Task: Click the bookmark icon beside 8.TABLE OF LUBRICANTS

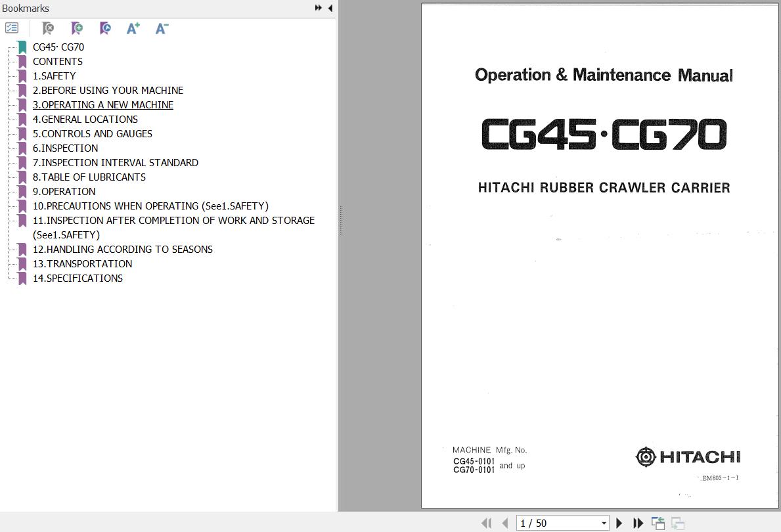Action: tap(22, 177)
